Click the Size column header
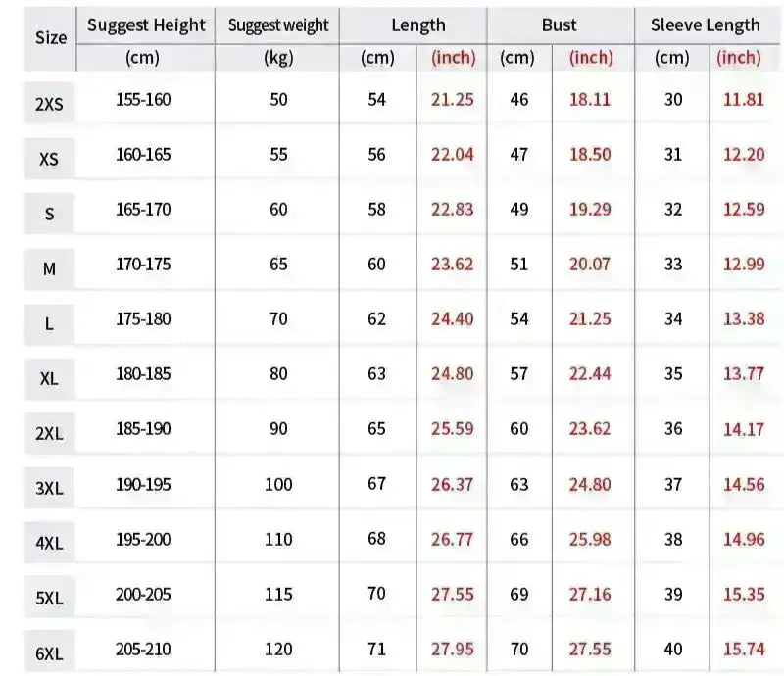784x676 pixels. point(51,37)
